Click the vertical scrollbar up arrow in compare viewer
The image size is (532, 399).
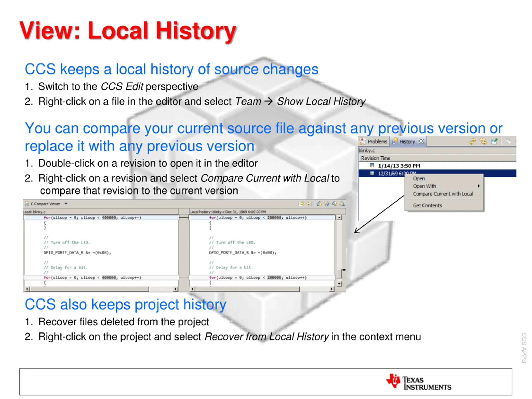pyautogui.click(x=339, y=218)
